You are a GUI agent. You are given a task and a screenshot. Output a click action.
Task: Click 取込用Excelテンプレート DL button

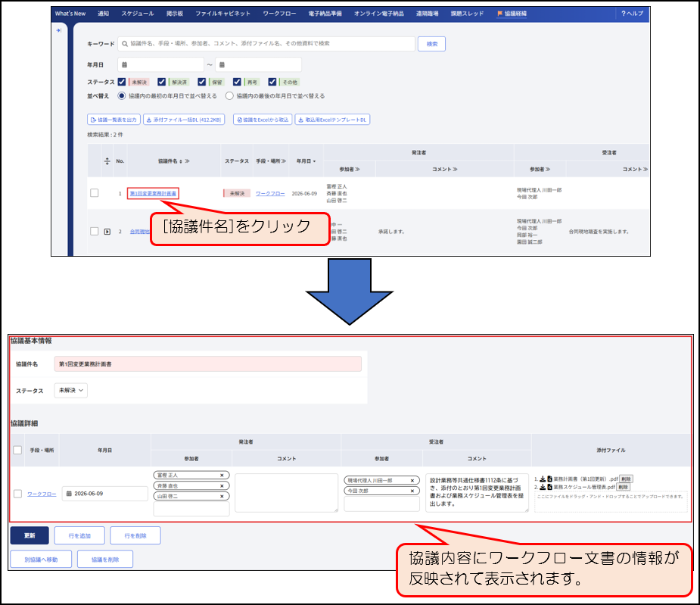tap(332, 120)
